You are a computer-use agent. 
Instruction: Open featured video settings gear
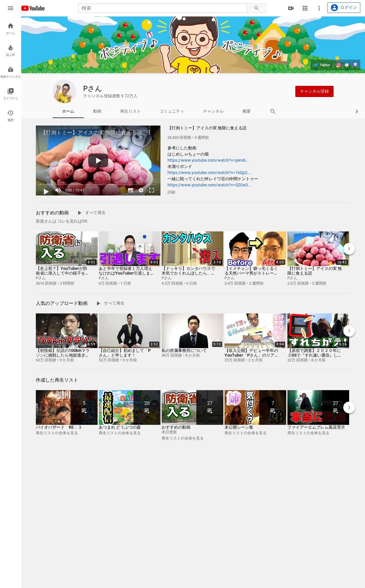141,190
